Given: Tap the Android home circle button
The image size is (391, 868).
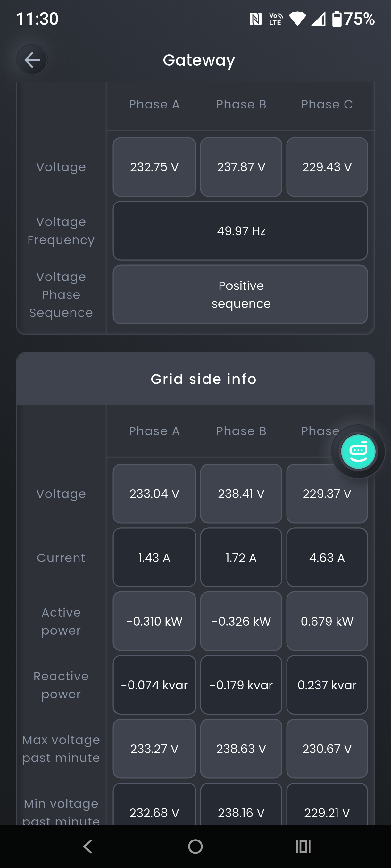Looking at the screenshot, I should (x=195, y=846).
